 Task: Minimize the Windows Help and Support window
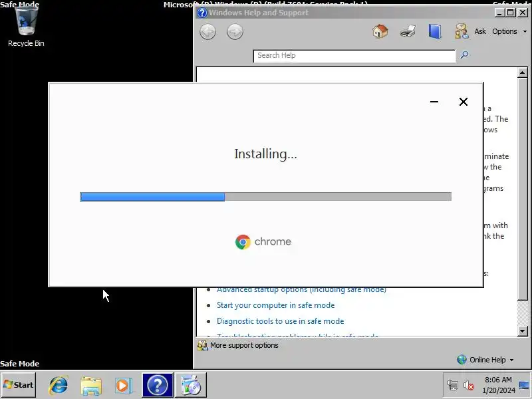click(x=499, y=13)
